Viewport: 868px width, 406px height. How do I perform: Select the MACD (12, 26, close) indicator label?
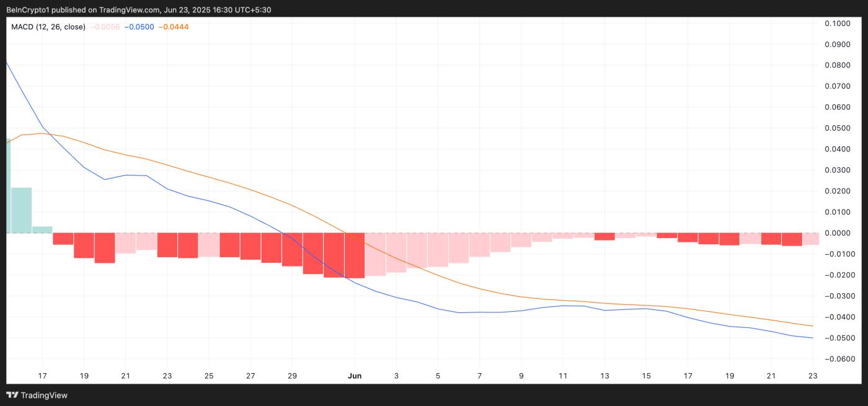(48, 27)
